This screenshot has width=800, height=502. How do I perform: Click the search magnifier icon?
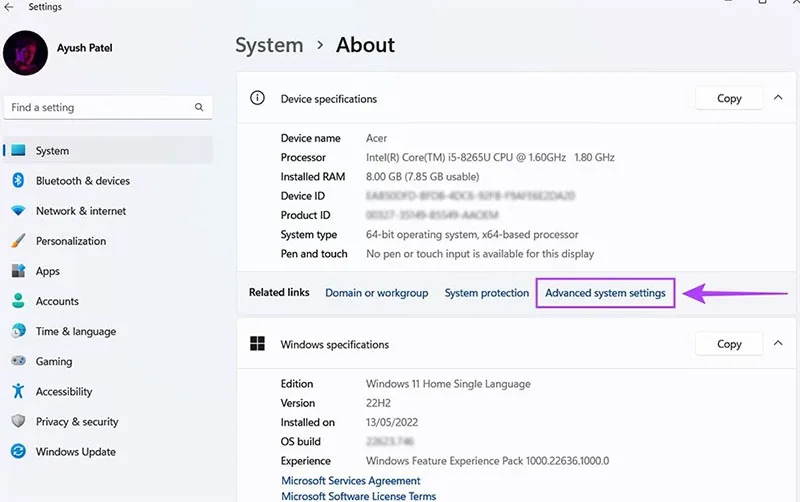pos(199,107)
